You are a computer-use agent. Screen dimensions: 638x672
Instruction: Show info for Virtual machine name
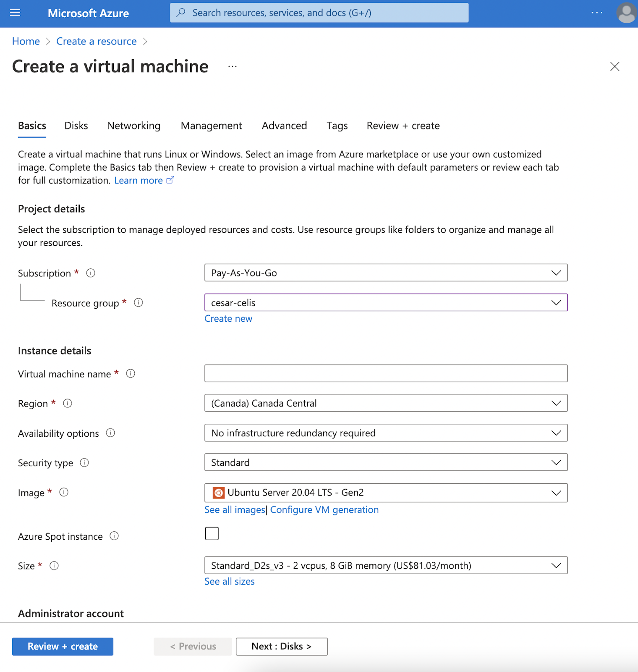click(x=131, y=373)
